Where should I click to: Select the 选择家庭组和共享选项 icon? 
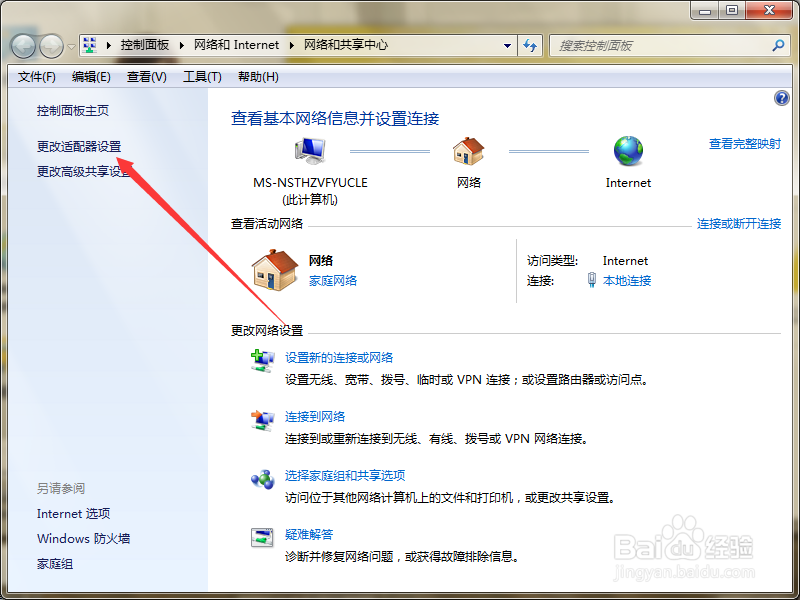click(262, 478)
